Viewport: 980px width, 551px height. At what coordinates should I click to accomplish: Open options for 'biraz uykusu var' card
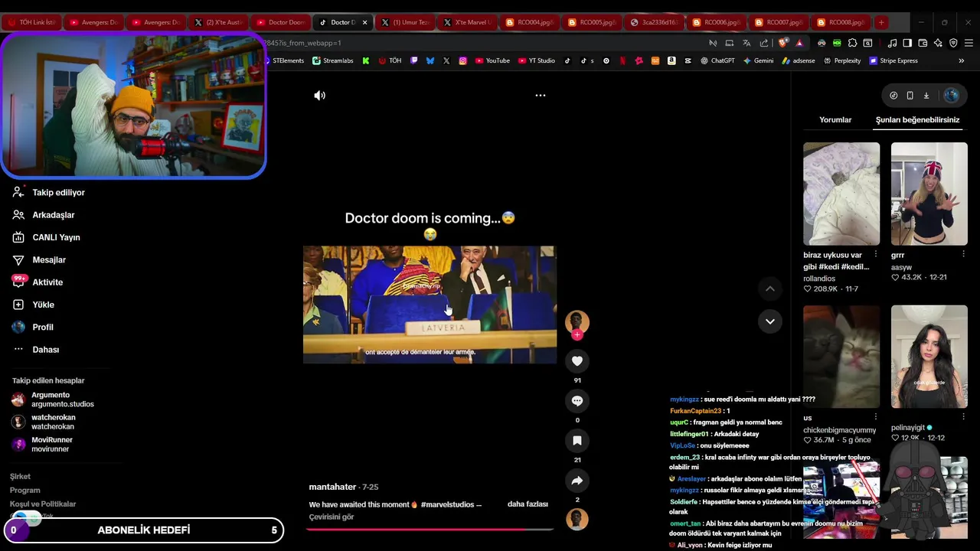click(x=876, y=254)
